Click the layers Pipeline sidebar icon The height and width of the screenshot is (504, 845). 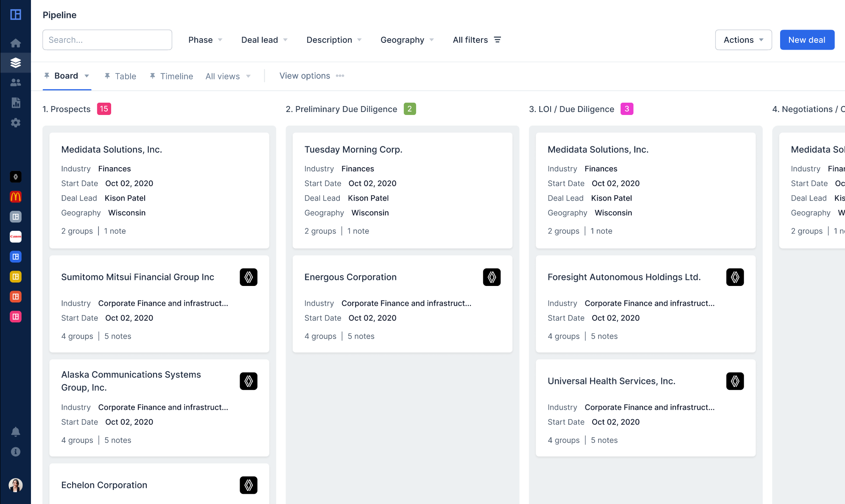[x=16, y=63]
